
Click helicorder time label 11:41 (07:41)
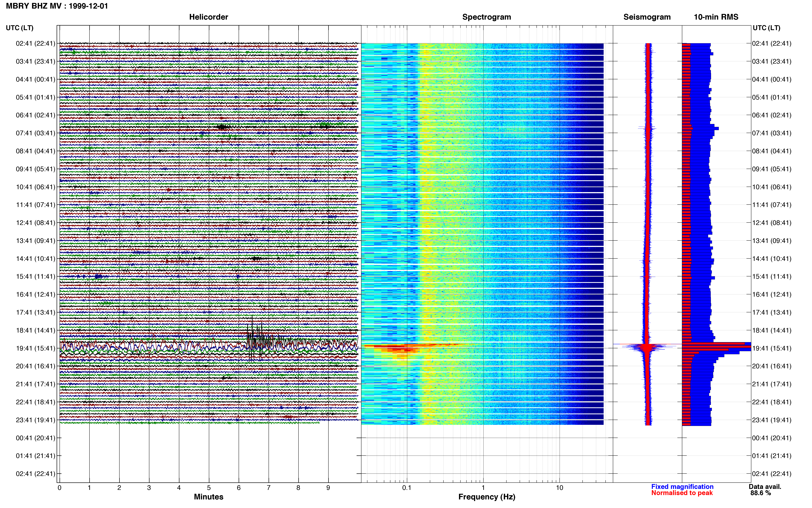click(35, 205)
